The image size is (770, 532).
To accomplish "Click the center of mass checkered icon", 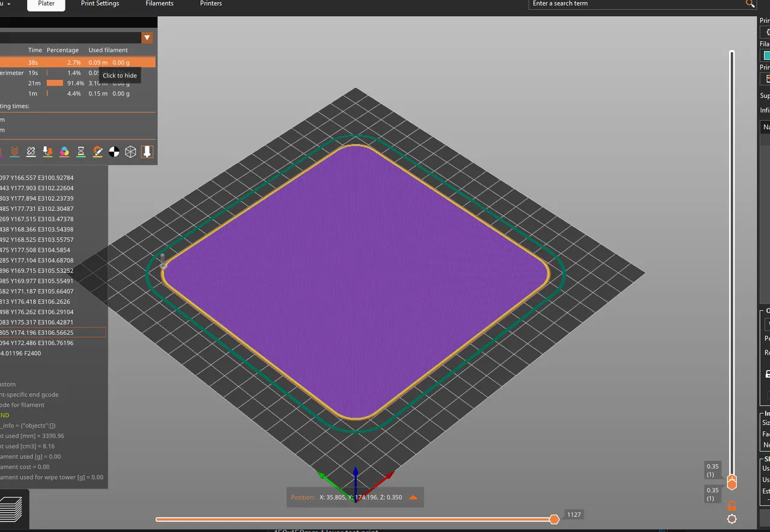I will pos(114,151).
